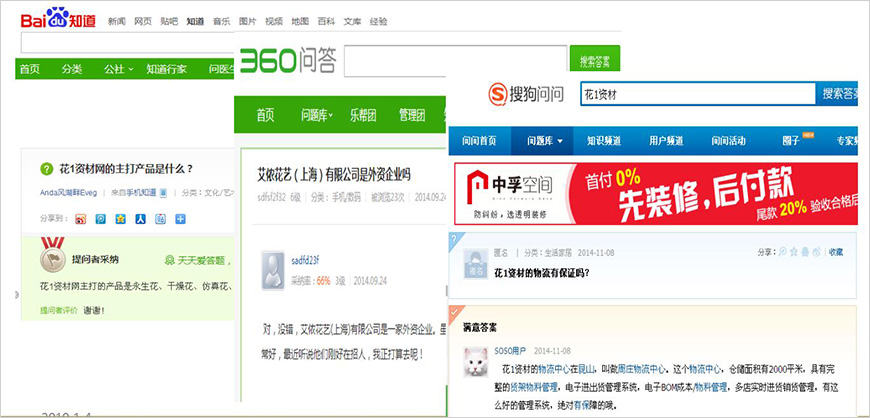Open 乐帮团 in 360 green menu
Image resolution: width=870 pixels, height=418 pixels.
(367, 115)
